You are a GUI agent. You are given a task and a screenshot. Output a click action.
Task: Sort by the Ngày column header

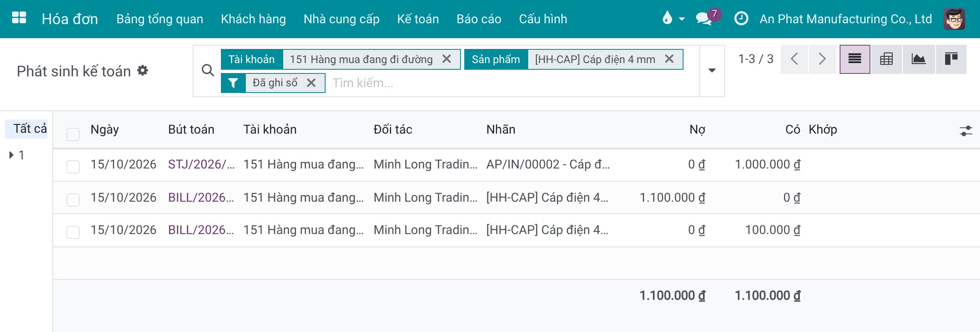point(105,129)
